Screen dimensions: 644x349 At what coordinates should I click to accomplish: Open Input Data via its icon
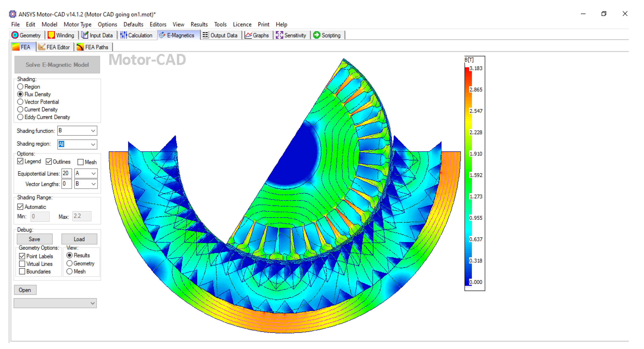coord(85,35)
